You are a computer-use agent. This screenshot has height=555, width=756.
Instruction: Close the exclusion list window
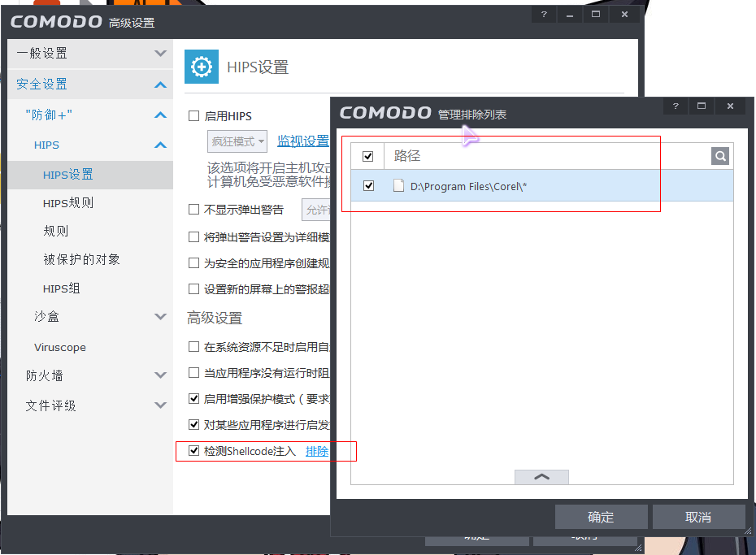[731, 106]
